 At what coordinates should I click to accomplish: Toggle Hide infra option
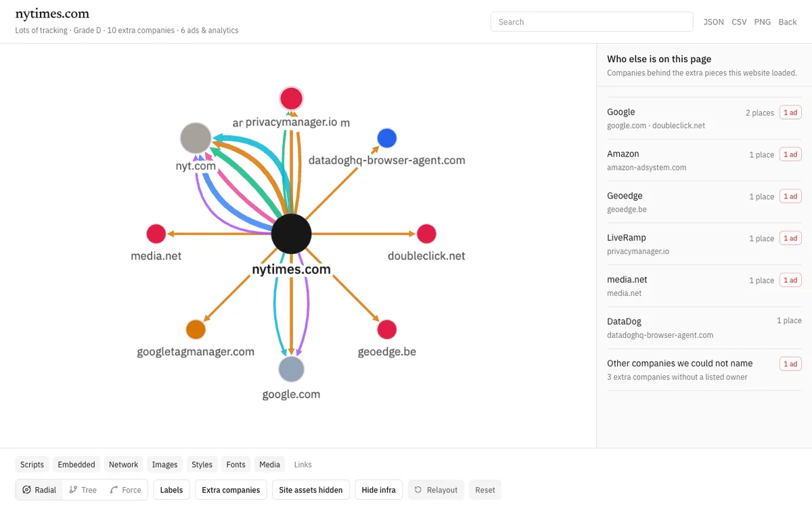[379, 490]
